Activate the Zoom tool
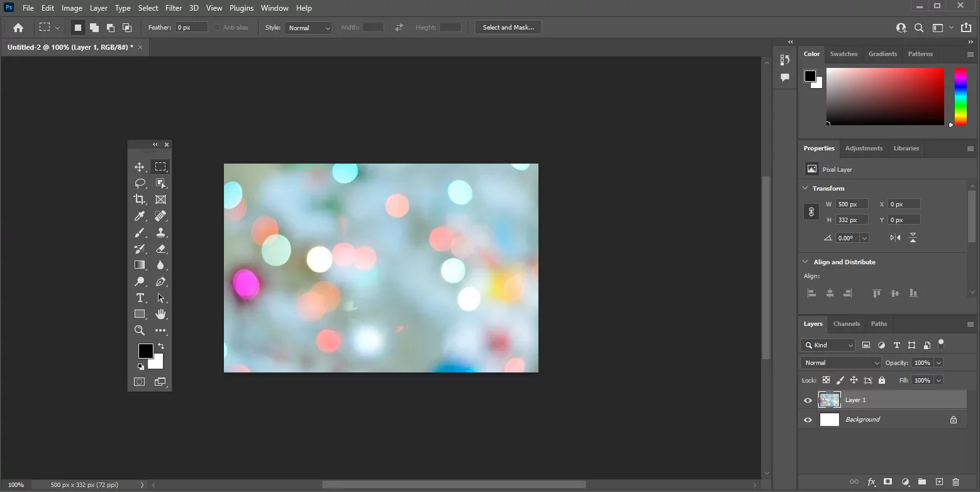The width and height of the screenshot is (980, 492). (x=139, y=330)
